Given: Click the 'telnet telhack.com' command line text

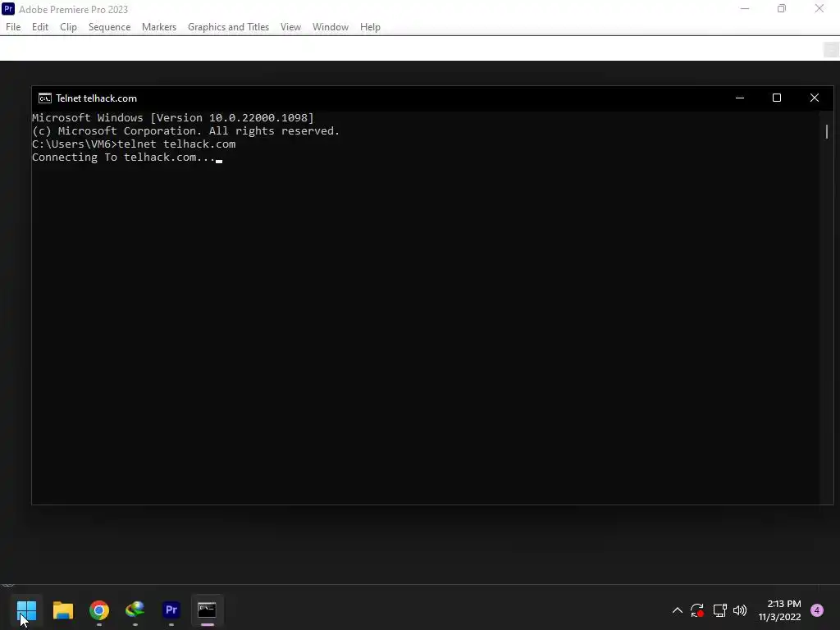Looking at the screenshot, I should (176, 144).
